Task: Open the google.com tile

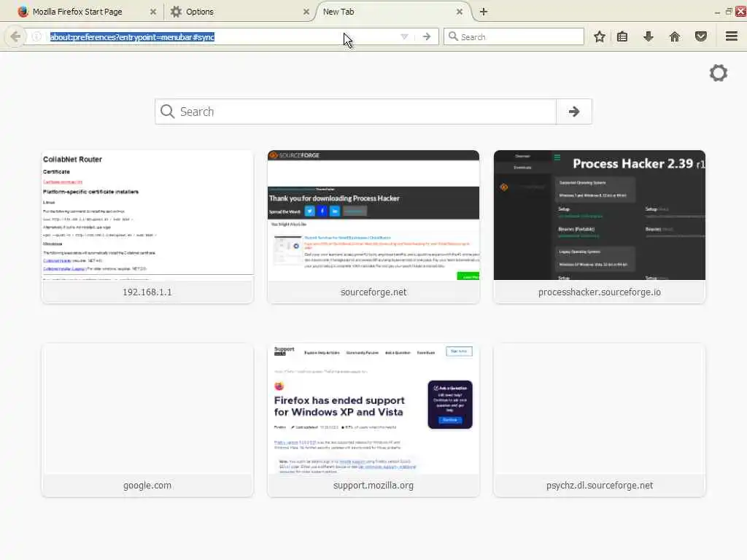Action: (x=147, y=420)
